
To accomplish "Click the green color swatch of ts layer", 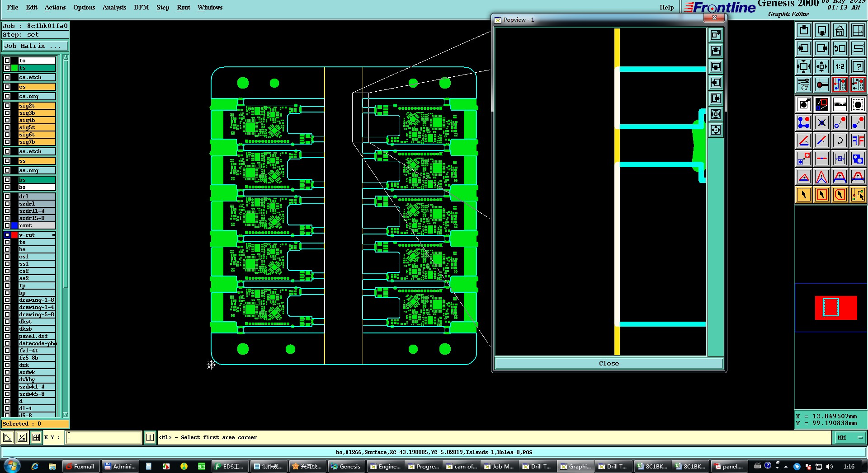I will pyautogui.click(x=14, y=68).
